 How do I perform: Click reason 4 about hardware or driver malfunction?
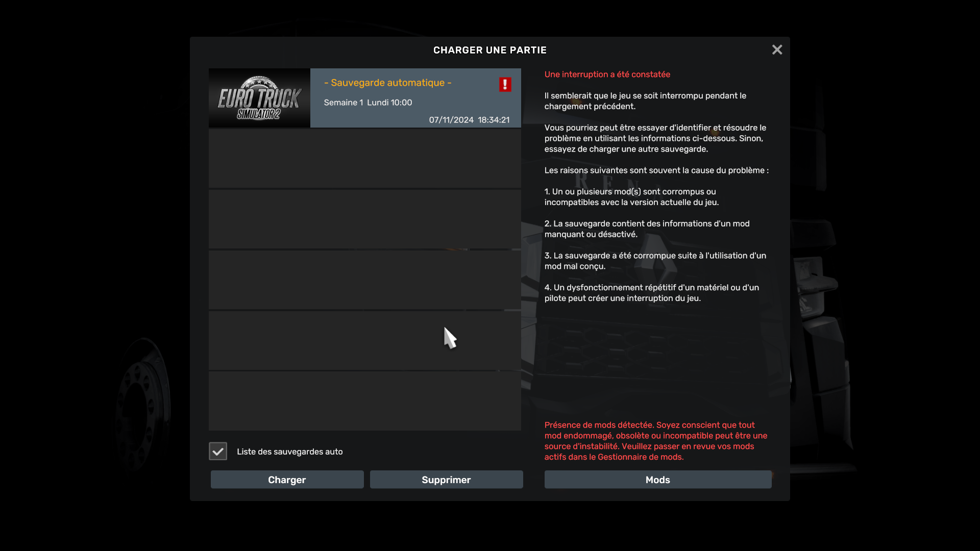[x=651, y=293]
